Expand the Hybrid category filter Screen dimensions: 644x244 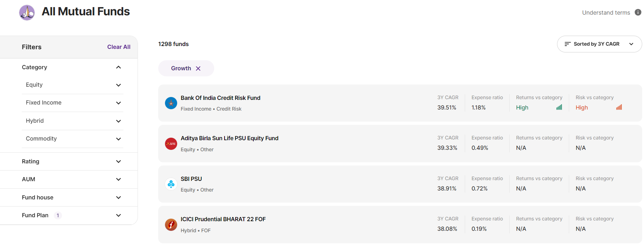tap(118, 121)
